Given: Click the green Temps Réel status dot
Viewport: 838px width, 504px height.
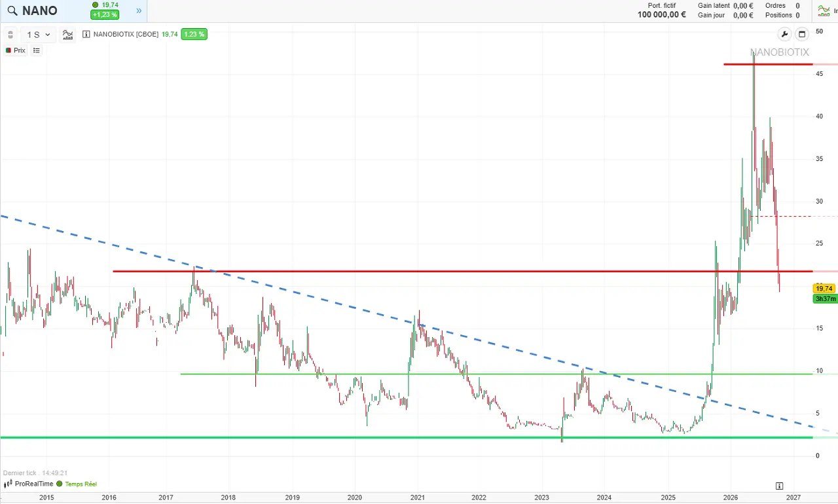Looking at the screenshot, I should click(x=60, y=484).
